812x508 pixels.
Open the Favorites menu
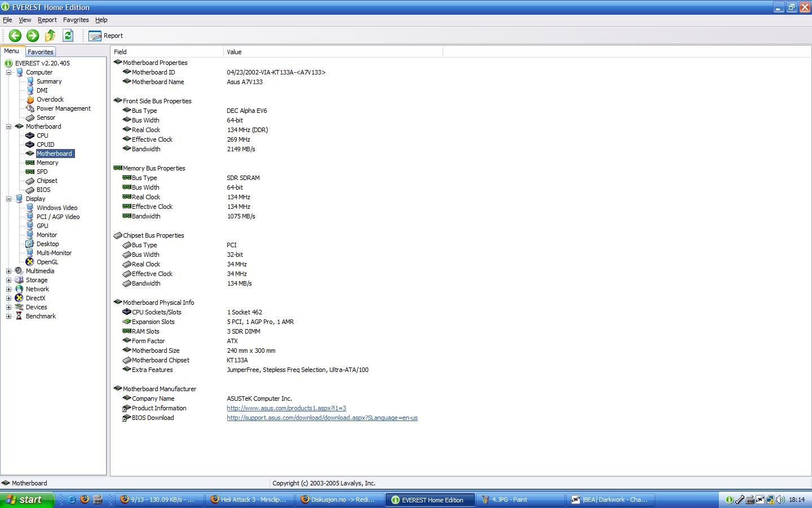pos(76,20)
